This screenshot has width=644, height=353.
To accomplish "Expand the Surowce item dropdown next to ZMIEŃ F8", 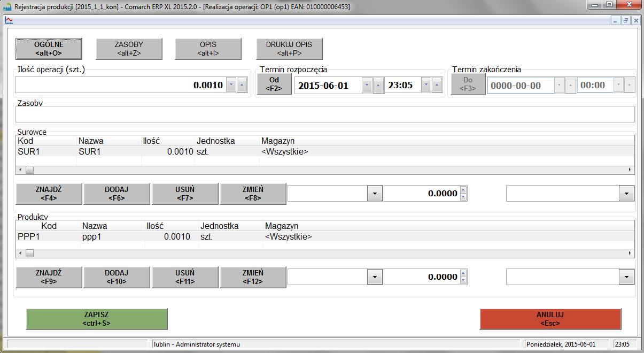I will [375, 194].
